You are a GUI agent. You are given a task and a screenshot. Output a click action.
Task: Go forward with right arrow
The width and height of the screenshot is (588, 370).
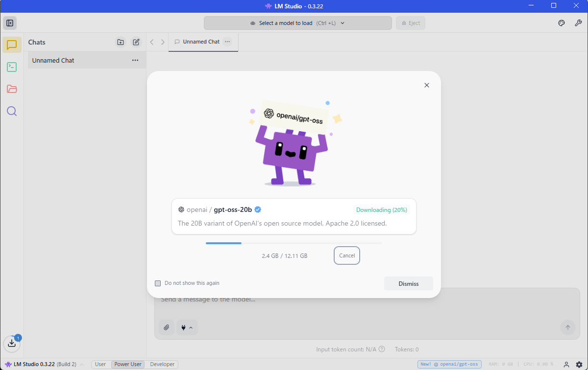(163, 42)
